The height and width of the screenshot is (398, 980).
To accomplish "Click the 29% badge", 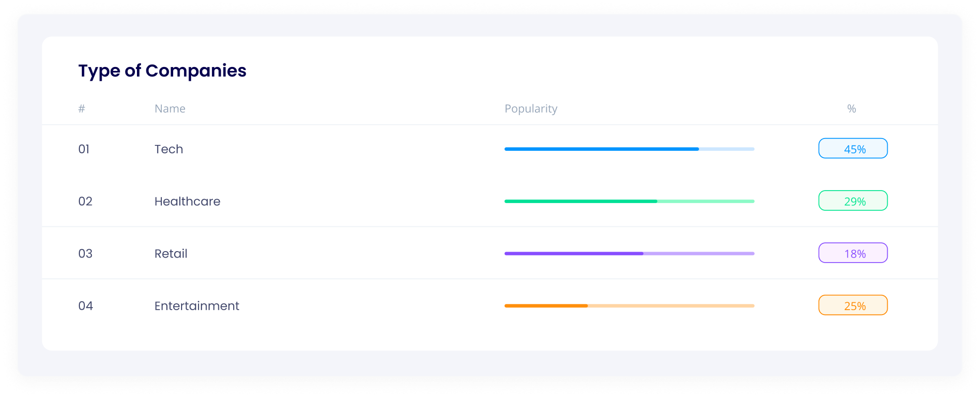I will 853,200.
